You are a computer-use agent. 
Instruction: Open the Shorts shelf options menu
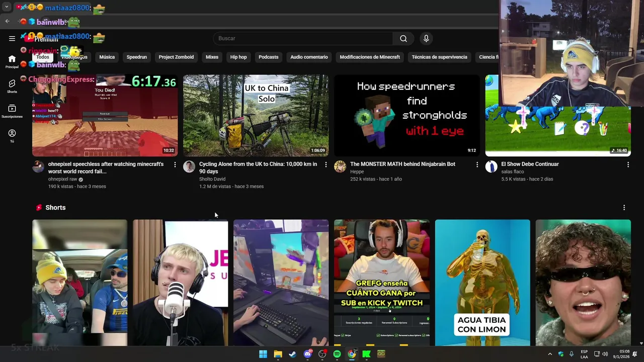pos(624,208)
